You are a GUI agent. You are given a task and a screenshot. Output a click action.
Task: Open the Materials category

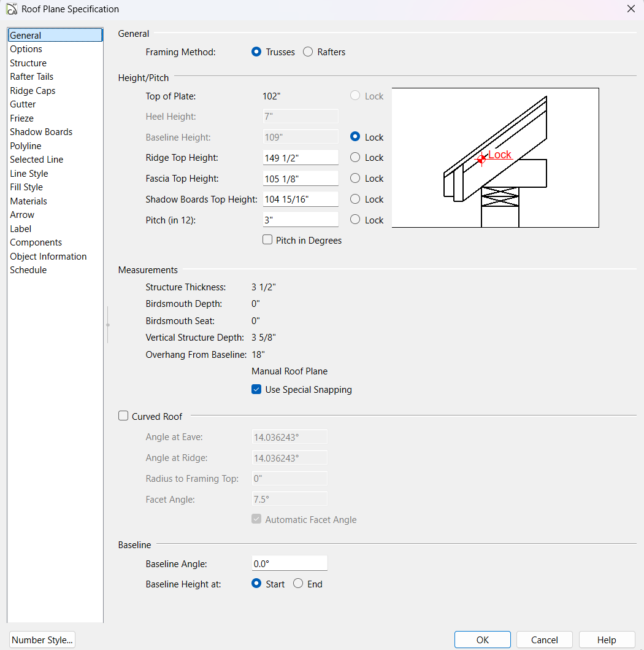tap(28, 201)
